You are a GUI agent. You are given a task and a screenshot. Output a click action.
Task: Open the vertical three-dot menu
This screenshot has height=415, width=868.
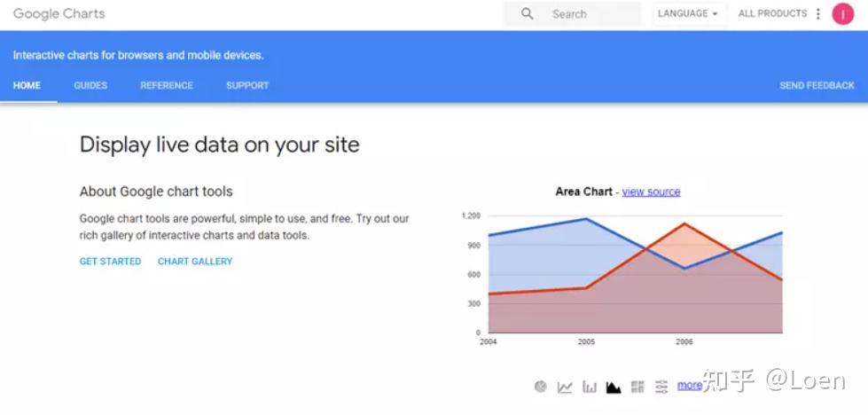click(818, 14)
